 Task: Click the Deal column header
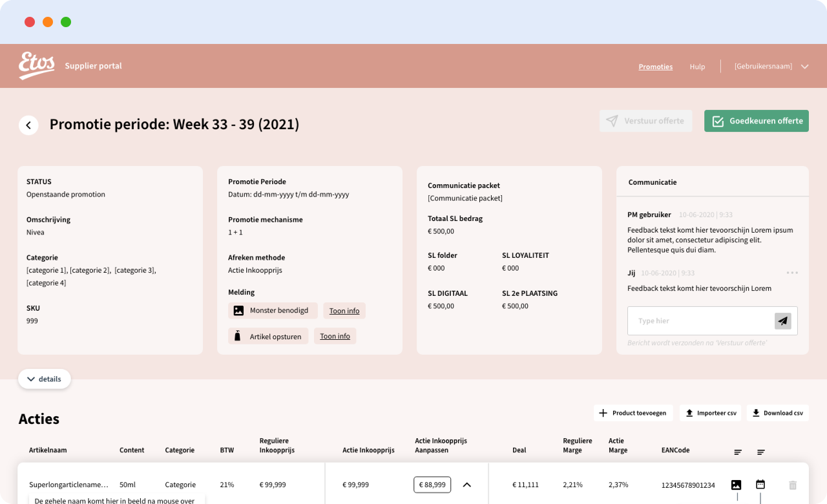click(x=519, y=450)
